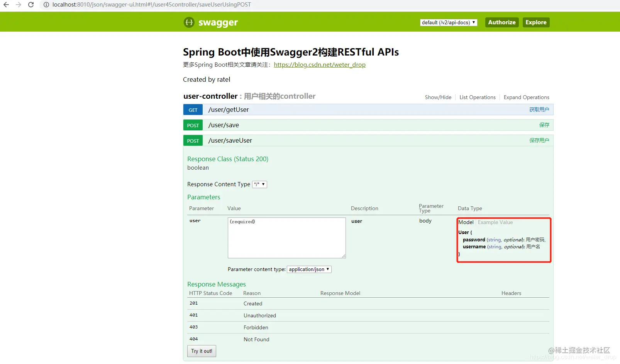Viewport: 620px width, 364px height.
Task: Click the site info icon in address bar
Action: (46, 5)
